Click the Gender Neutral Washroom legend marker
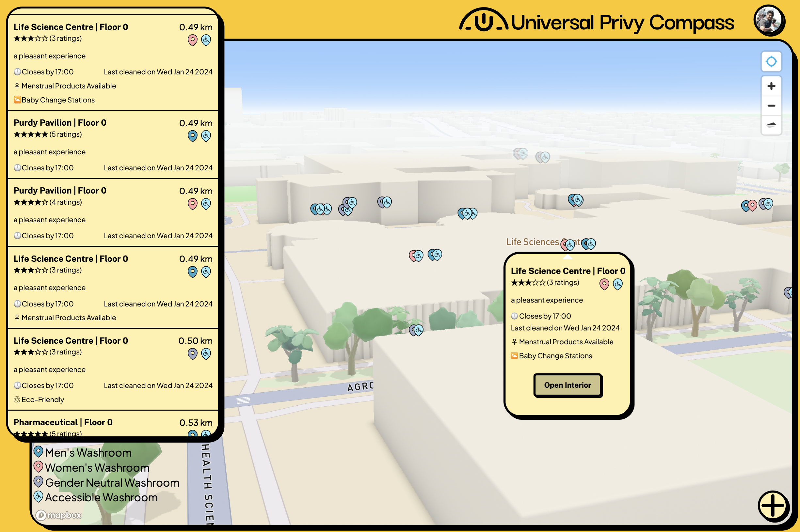Screen dimensions: 800x532 pos(38,482)
